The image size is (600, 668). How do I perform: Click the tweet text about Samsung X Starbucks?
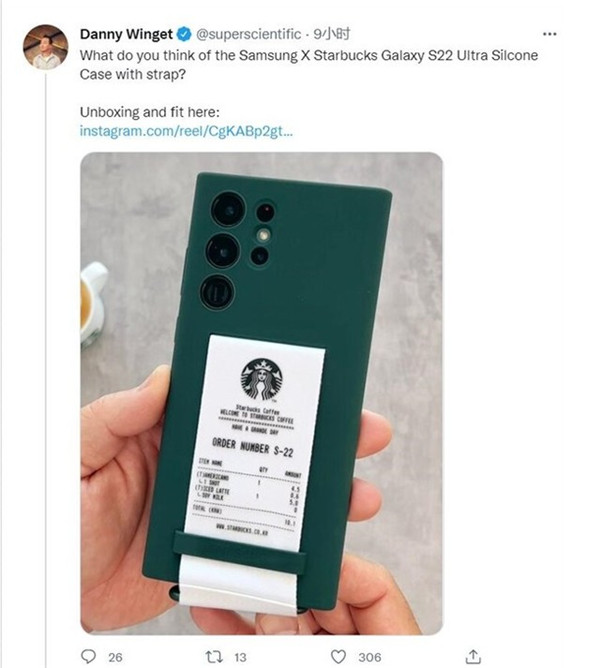[308, 64]
